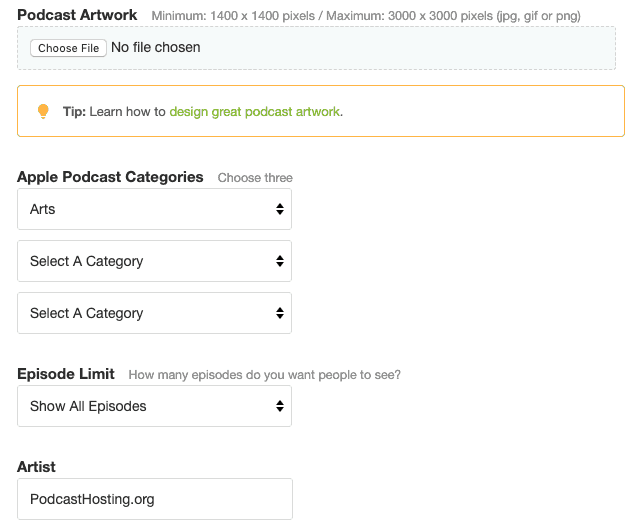Open the design great podcast artwork link
Screen dimensions: 631x526
[255, 111]
